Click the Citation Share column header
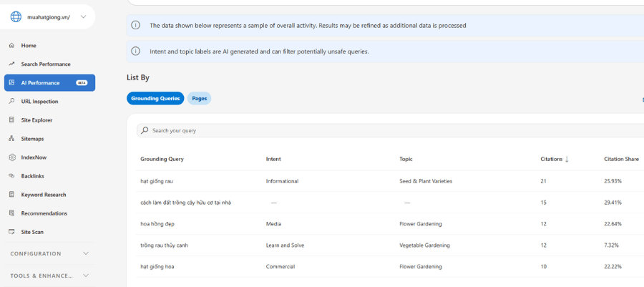 pos(621,160)
